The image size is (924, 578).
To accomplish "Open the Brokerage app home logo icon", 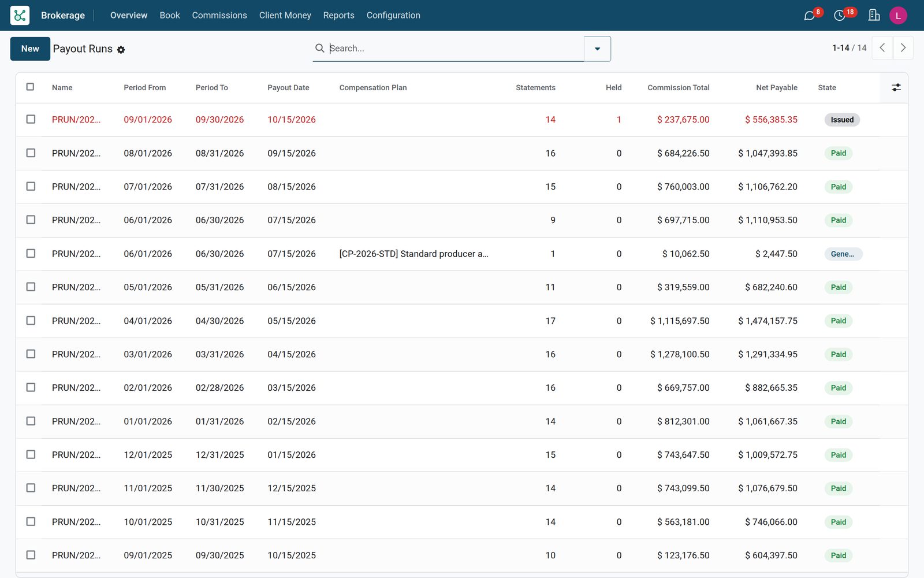I will tap(20, 15).
